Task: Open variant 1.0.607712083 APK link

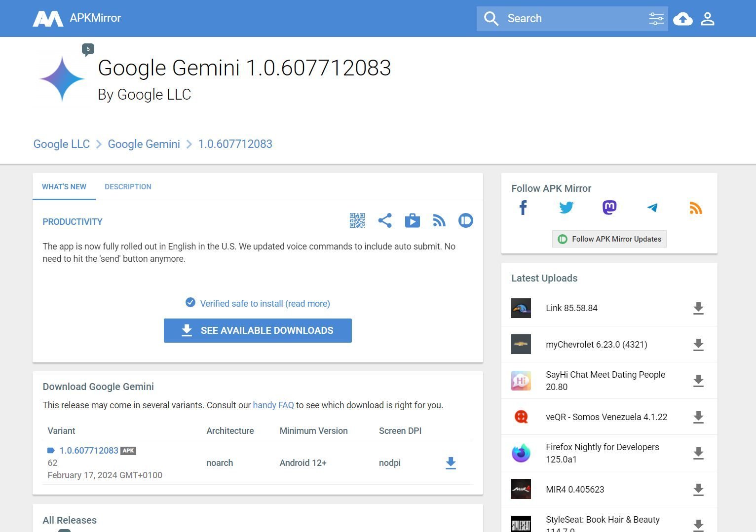Action: [89, 451]
